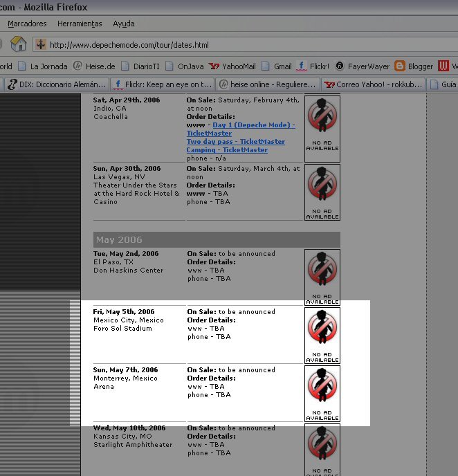Screen dimensions: 458x476
Task: Switch to the heise online tab
Action: click(x=268, y=84)
